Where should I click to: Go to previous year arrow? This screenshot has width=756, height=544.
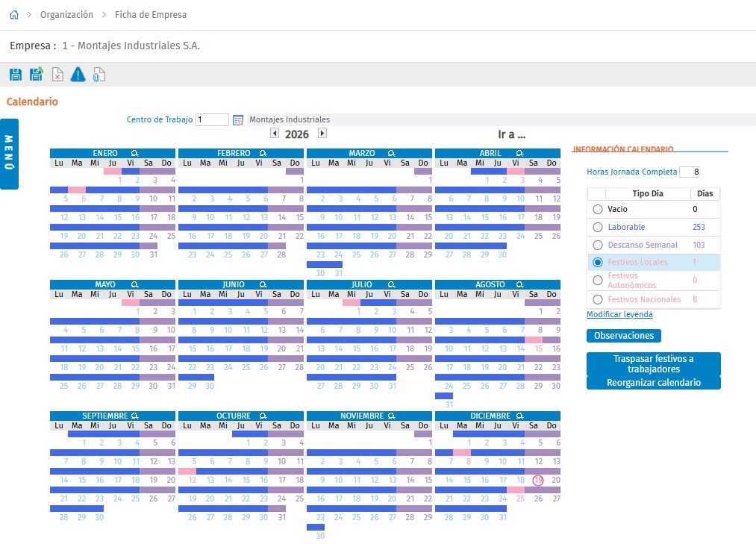pos(275,133)
